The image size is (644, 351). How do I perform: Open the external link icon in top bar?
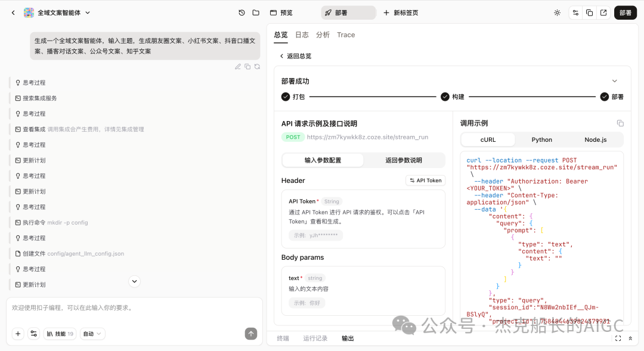click(603, 13)
